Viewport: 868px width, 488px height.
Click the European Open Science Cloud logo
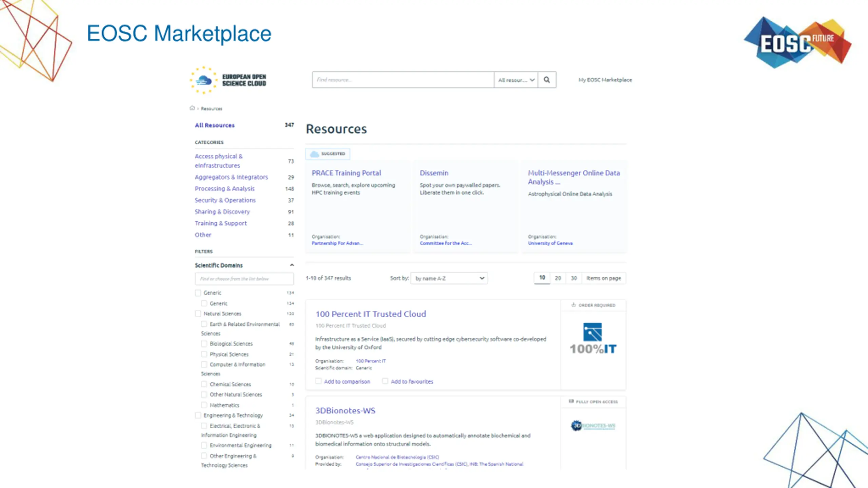(x=228, y=80)
